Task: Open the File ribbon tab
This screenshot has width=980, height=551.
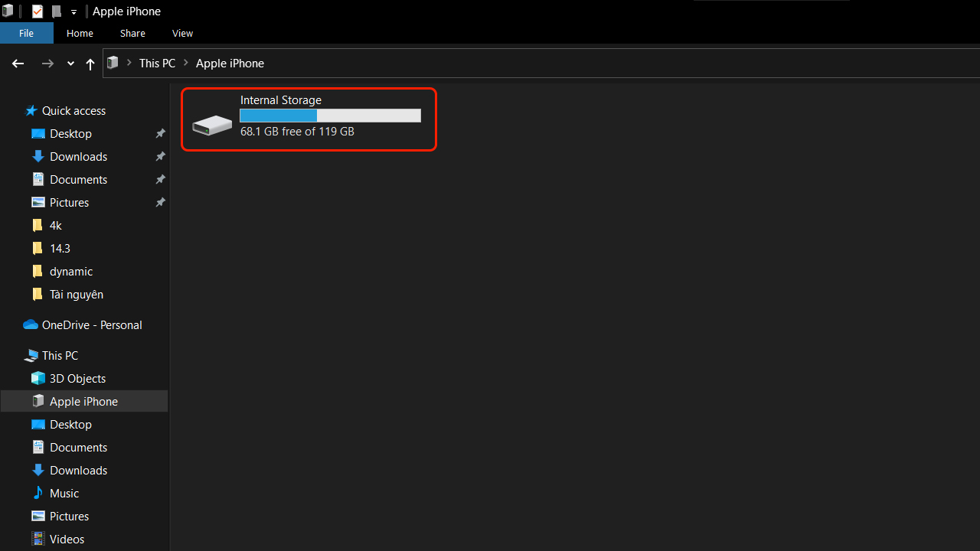Action: click(26, 33)
